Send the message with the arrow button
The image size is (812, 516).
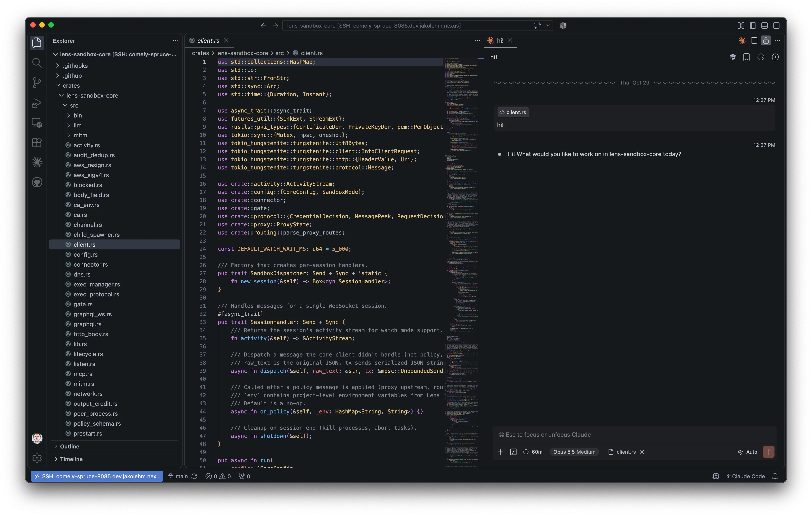(768, 452)
